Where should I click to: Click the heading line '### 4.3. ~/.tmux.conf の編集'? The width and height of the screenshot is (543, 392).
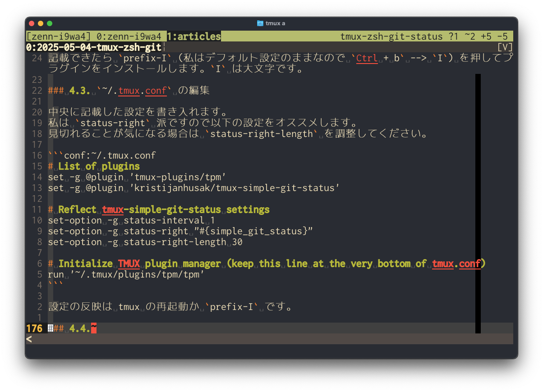coord(129,91)
